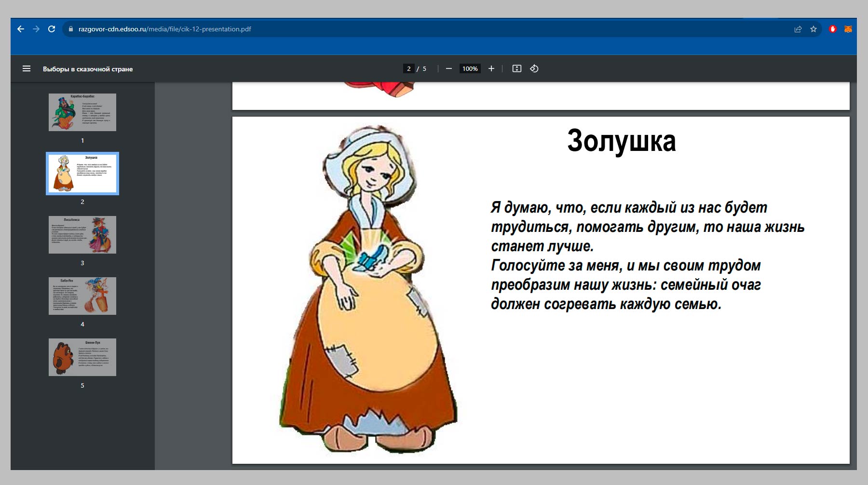This screenshot has height=485, width=868.
Task: Open the MetaMask fox extension icon
Action: (x=848, y=29)
